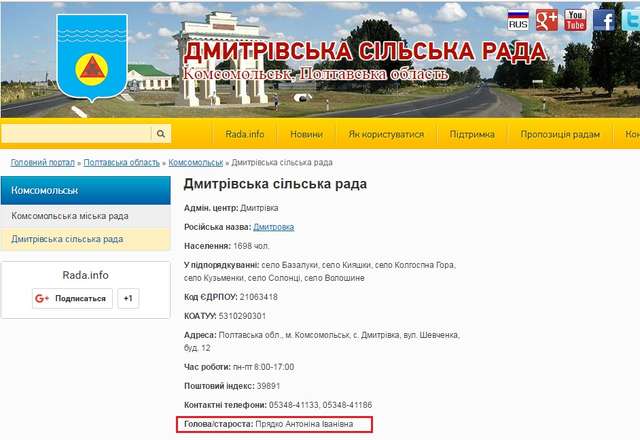Open Дмитрівська сільська рада sidebar item
Screen dimensions: 640x440
[x=86, y=239]
